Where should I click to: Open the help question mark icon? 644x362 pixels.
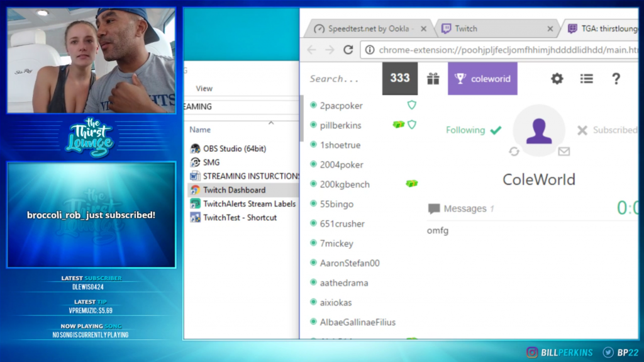[616, 79]
